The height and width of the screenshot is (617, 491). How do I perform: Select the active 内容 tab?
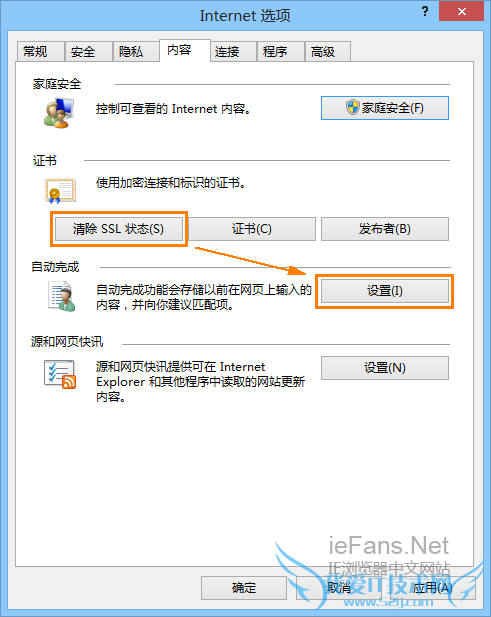tap(185, 50)
